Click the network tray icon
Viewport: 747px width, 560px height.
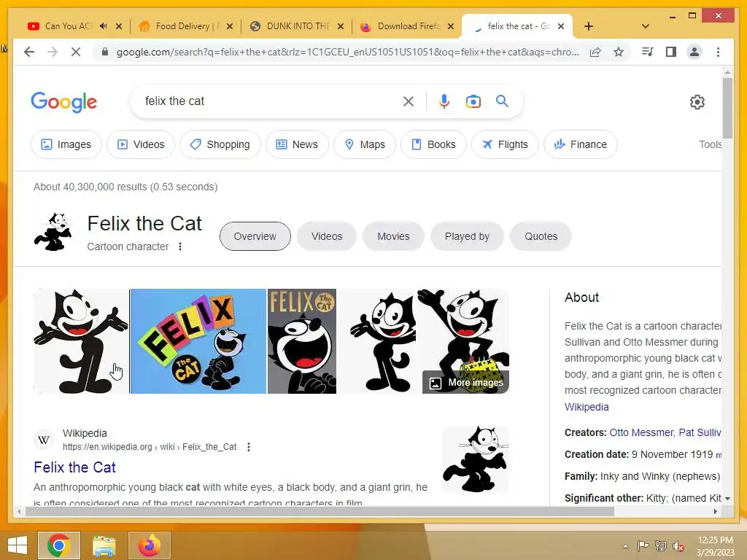[661, 546]
